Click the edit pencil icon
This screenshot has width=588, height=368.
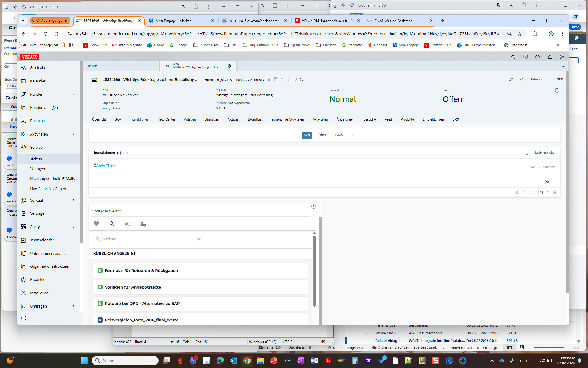pos(511,79)
